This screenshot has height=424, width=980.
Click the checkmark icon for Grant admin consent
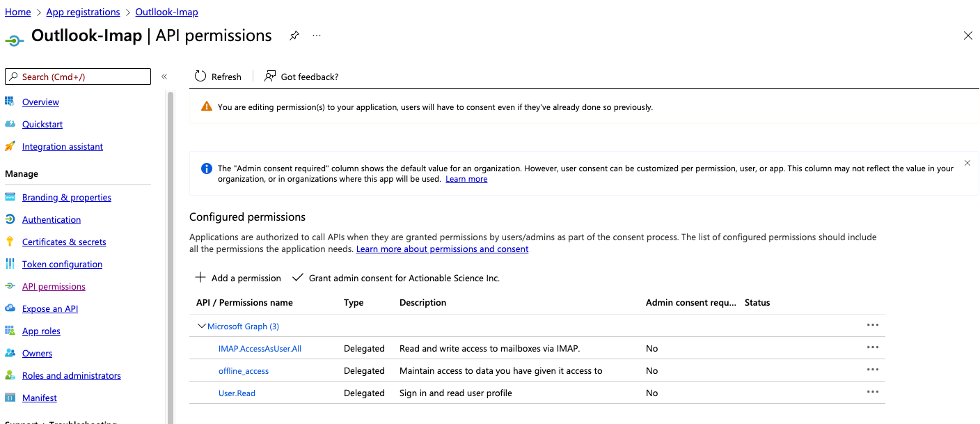tap(298, 277)
